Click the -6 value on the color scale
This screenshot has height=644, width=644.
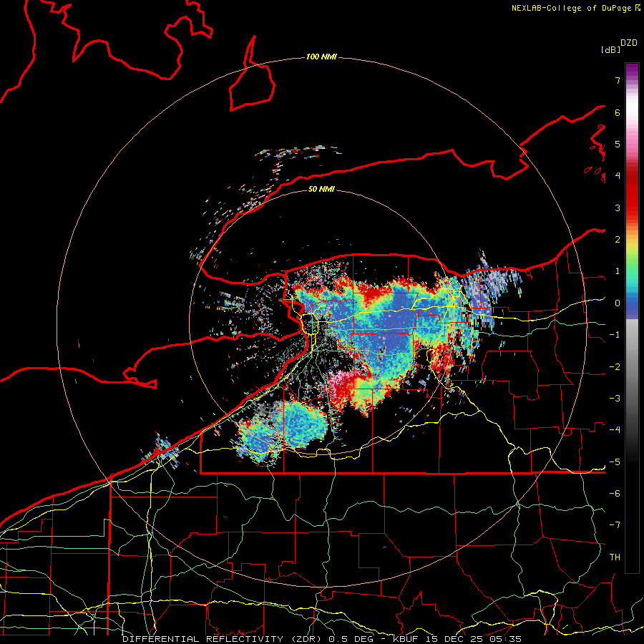click(615, 493)
